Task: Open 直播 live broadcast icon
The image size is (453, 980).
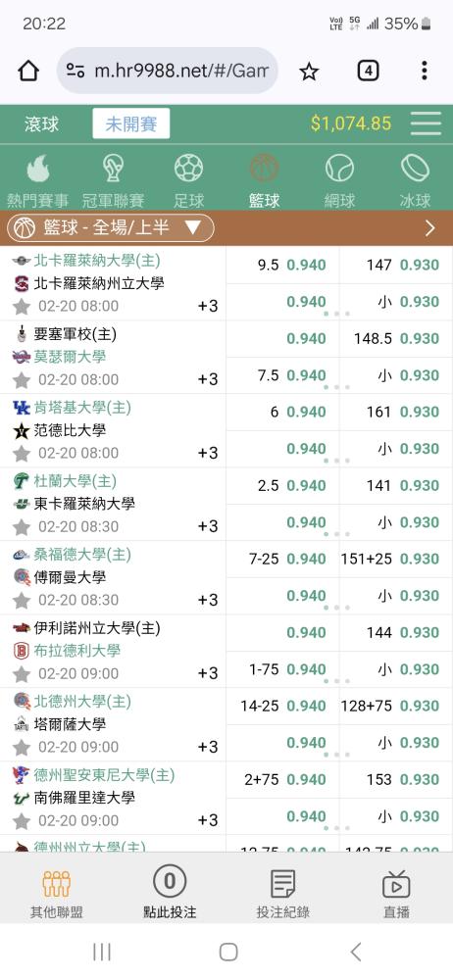Action: click(x=396, y=884)
